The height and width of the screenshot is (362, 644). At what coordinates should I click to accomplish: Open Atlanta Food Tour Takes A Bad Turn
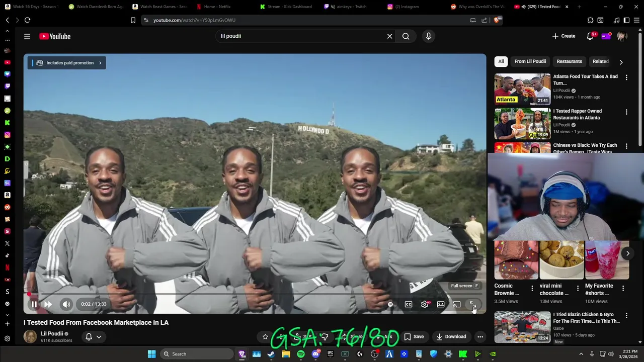click(585, 80)
